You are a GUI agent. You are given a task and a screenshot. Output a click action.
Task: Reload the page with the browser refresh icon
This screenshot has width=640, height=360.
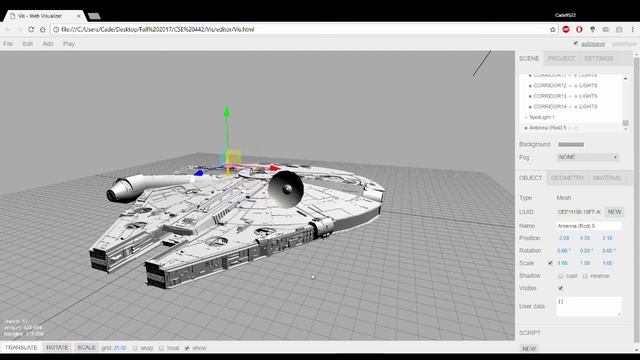point(31,29)
